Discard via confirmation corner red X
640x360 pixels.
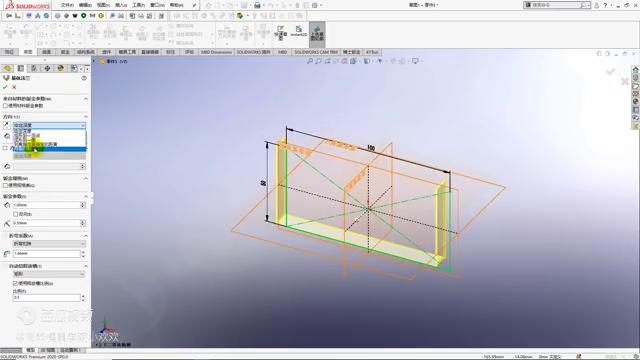coord(624,82)
